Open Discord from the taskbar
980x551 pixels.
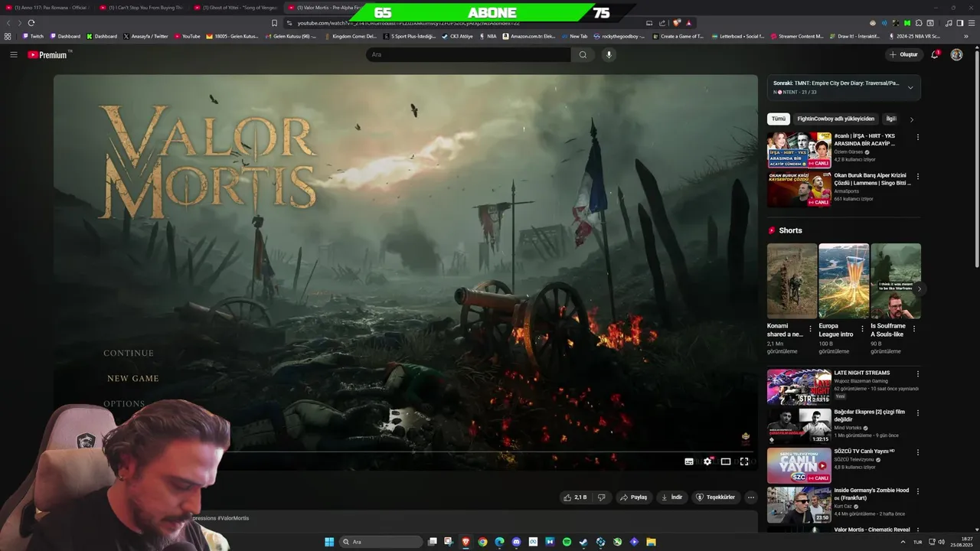pyautogui.click(x=516, y=542)
